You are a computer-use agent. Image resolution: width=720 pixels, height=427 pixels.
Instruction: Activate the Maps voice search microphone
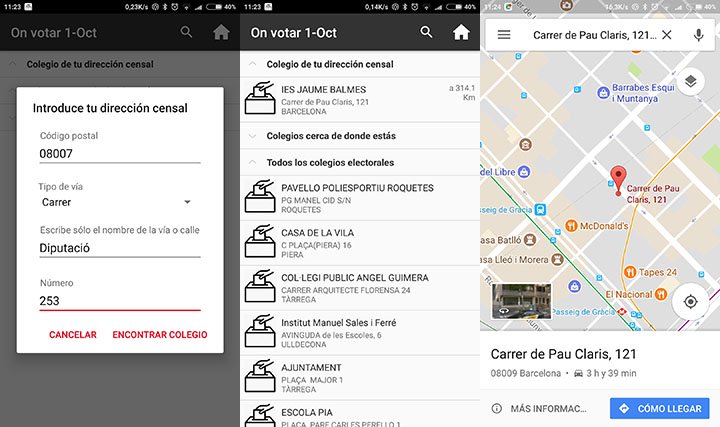point(698,35)
